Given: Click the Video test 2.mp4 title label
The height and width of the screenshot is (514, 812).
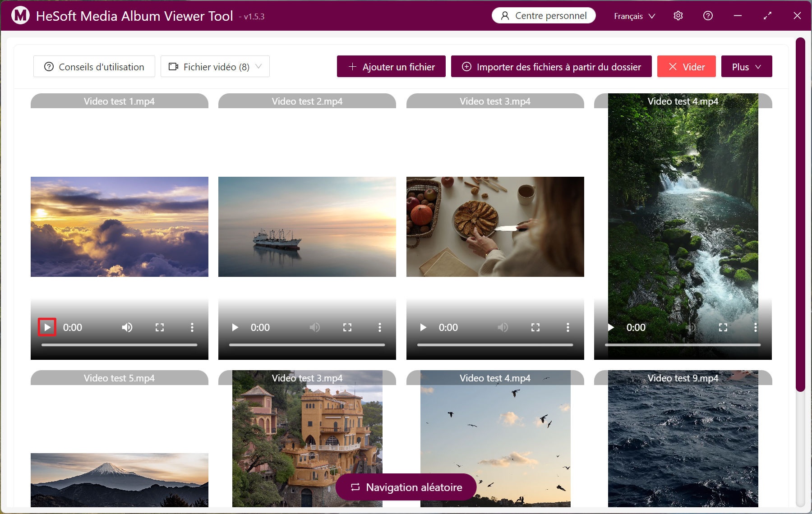Looking at the screenshot, I should 307,101.
